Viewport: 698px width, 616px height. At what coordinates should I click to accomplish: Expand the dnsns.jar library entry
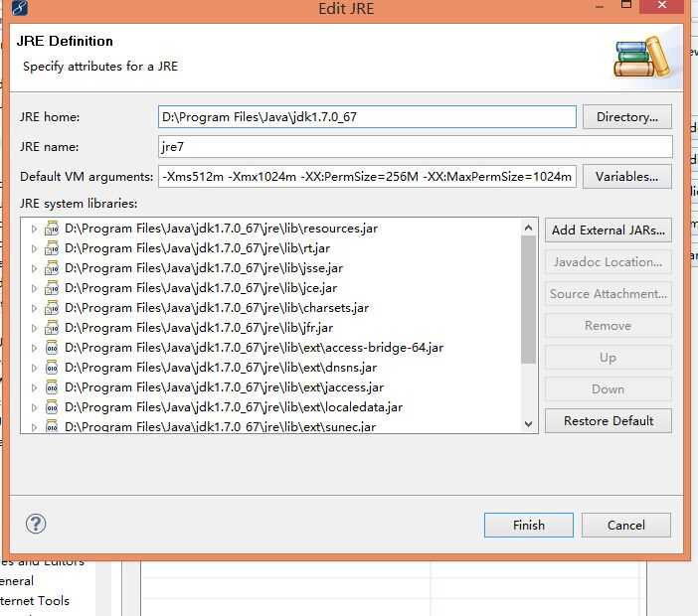point(34,368)
